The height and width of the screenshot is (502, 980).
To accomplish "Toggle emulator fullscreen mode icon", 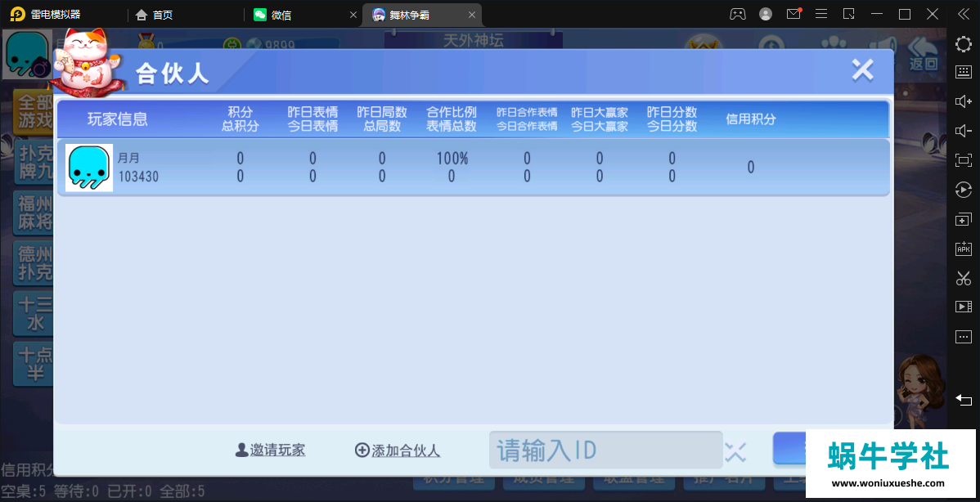I will tap(964, 160).
